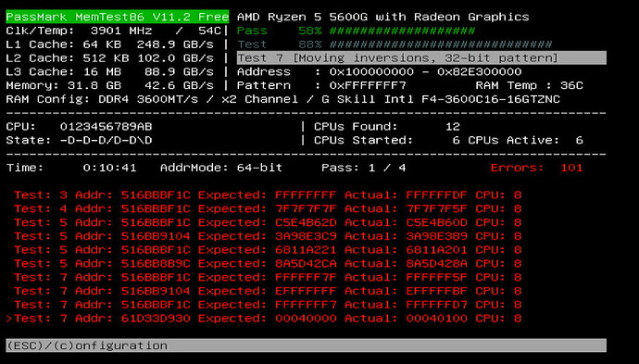Select the Test 4 error row

coord(268,208)
